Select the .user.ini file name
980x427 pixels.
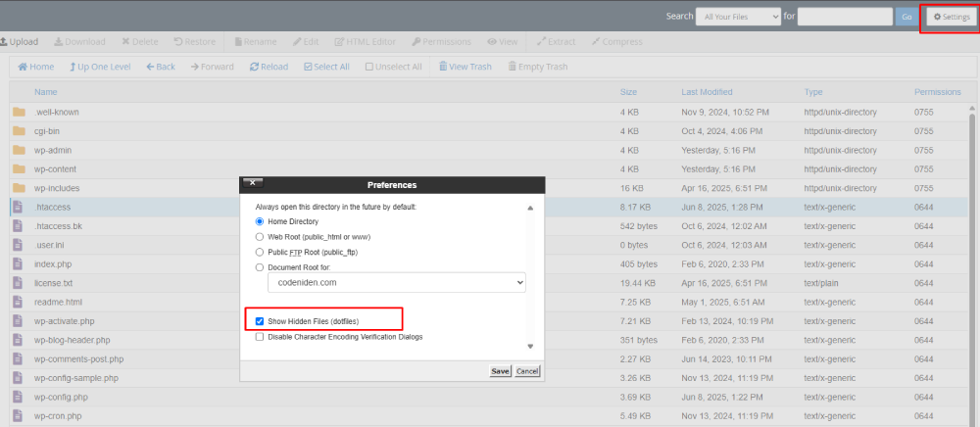click(49, 246)
